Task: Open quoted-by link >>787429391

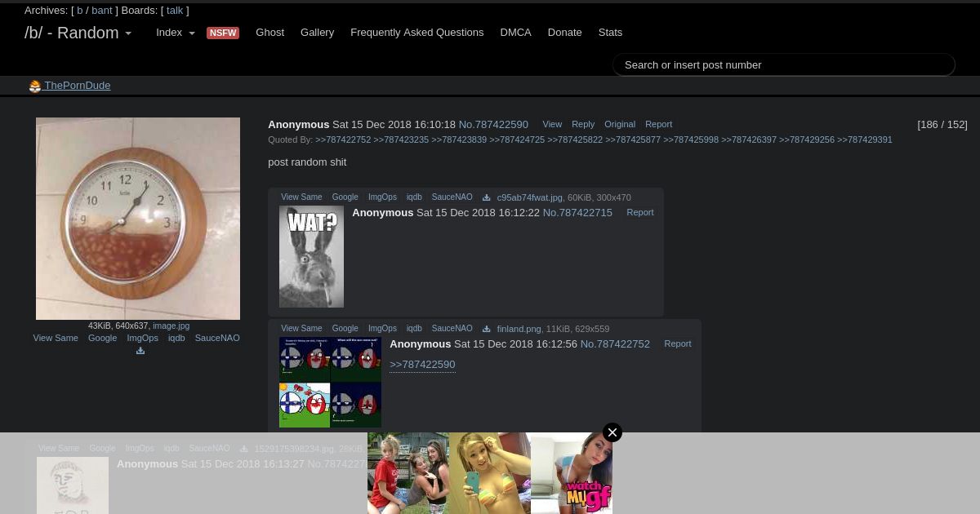Action: tap(865, 140)
